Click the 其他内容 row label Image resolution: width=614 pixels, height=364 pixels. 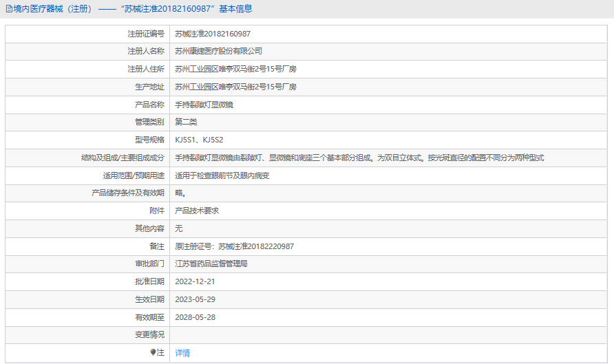149,228
